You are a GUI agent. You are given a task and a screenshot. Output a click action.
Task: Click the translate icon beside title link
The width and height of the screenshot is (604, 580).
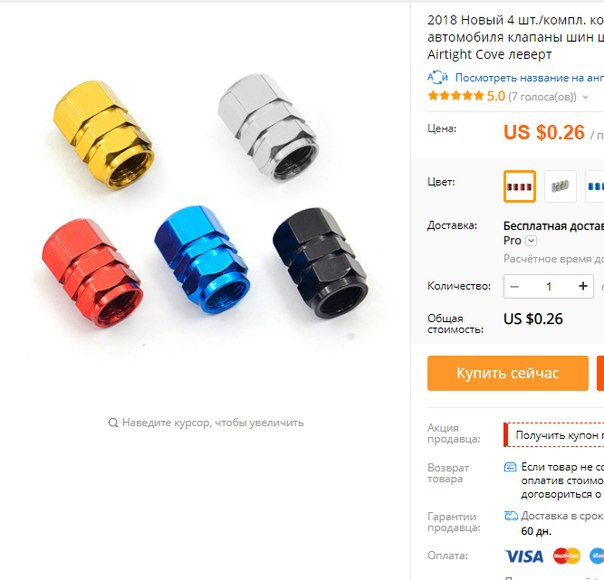(x=437, y=78)
